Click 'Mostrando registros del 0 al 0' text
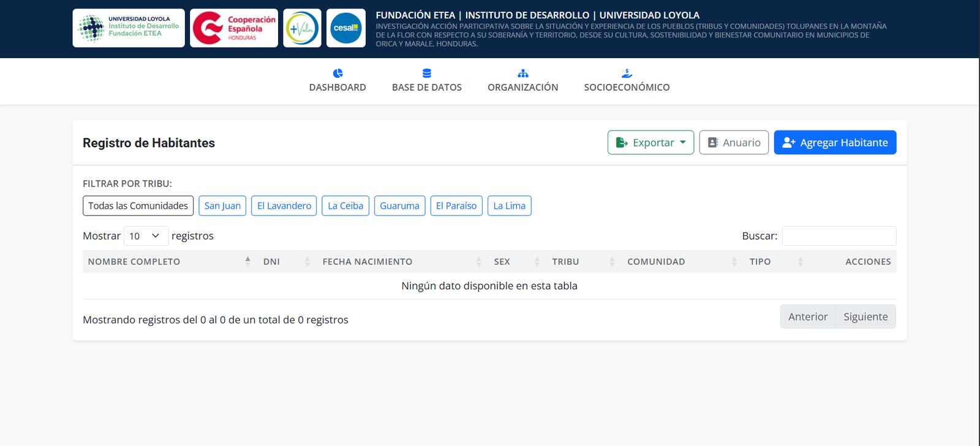This screenshot has height=446, width=980. point(154,320)
